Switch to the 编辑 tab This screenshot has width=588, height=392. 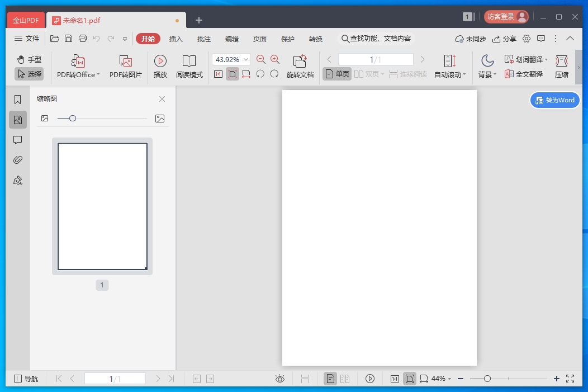point(232,39)
